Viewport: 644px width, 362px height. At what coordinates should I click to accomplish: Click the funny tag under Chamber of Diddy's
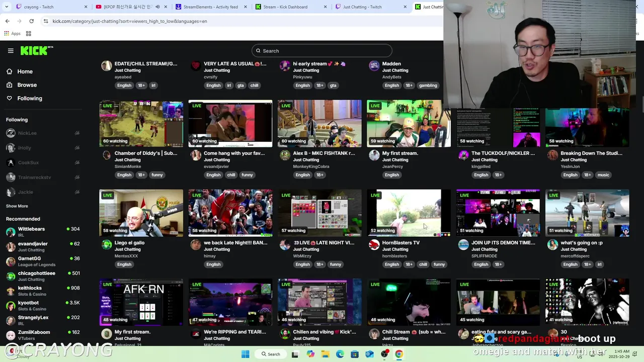(x=157, y=175)
